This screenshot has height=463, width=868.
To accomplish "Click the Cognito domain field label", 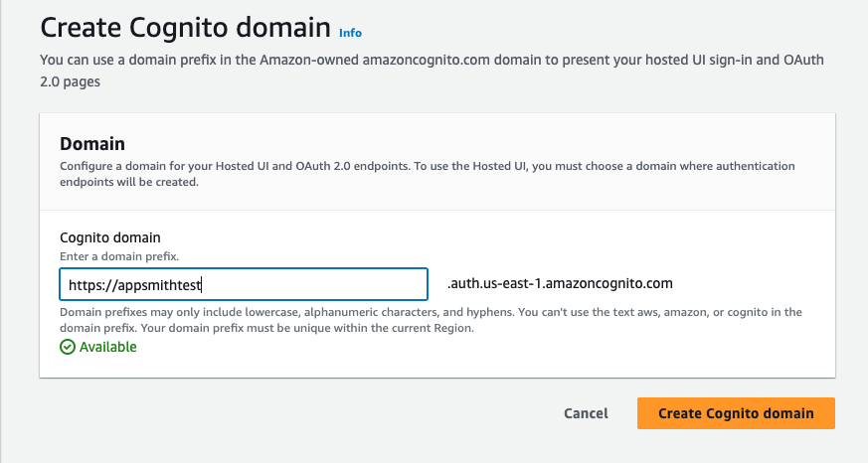I will tap(110, 237).
